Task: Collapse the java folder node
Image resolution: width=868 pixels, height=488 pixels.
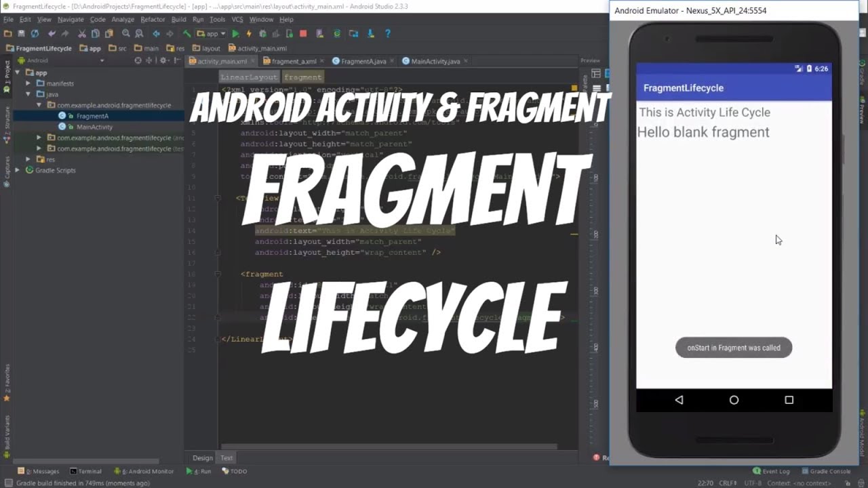Action: [28, 94]
